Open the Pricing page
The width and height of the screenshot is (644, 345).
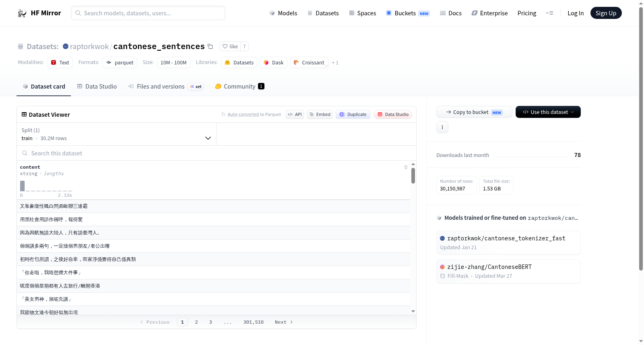[527, 13]
